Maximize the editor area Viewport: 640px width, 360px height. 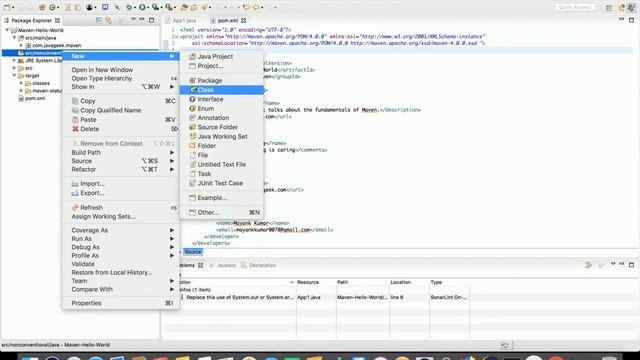tap(631, 20)
